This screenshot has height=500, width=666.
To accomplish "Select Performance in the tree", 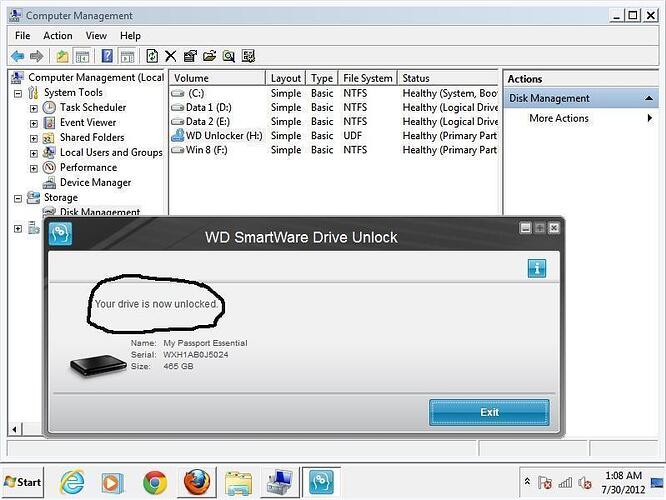I will (88, 167).
